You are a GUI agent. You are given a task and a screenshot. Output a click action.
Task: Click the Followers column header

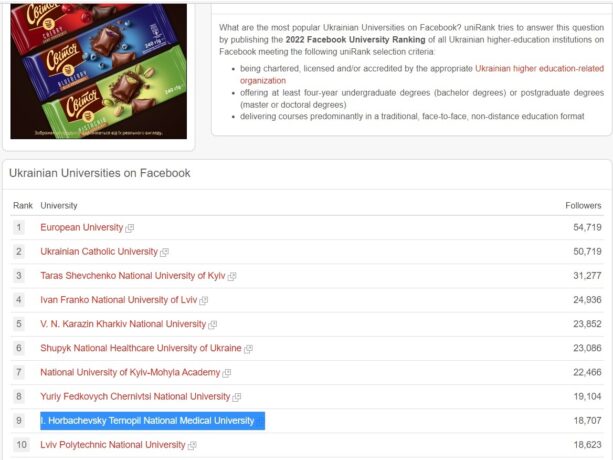583,205
